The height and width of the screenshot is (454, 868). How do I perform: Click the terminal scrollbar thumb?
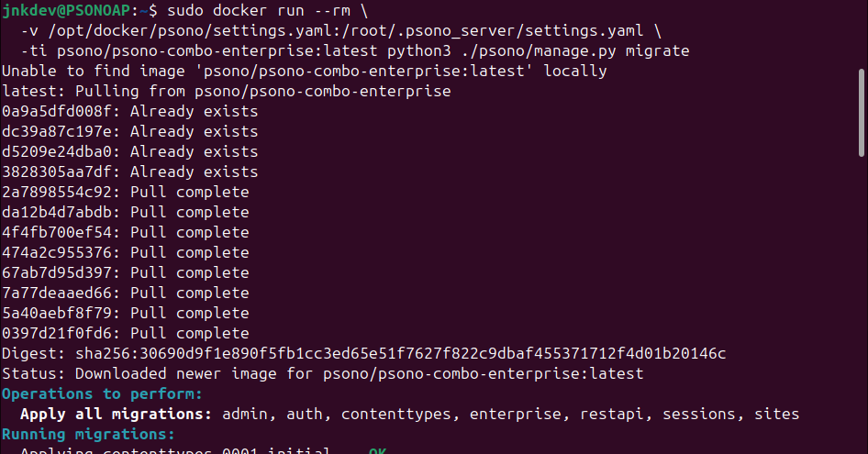[861, 110]
